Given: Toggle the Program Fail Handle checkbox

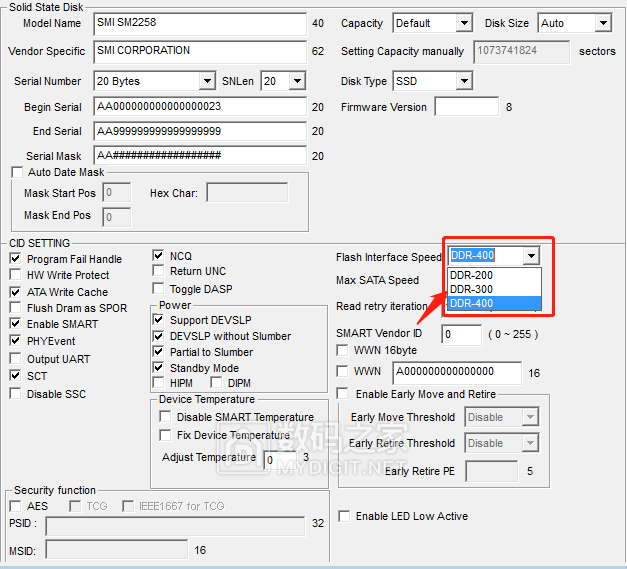Looking at the screenshot, I should [x=15, y=259].
